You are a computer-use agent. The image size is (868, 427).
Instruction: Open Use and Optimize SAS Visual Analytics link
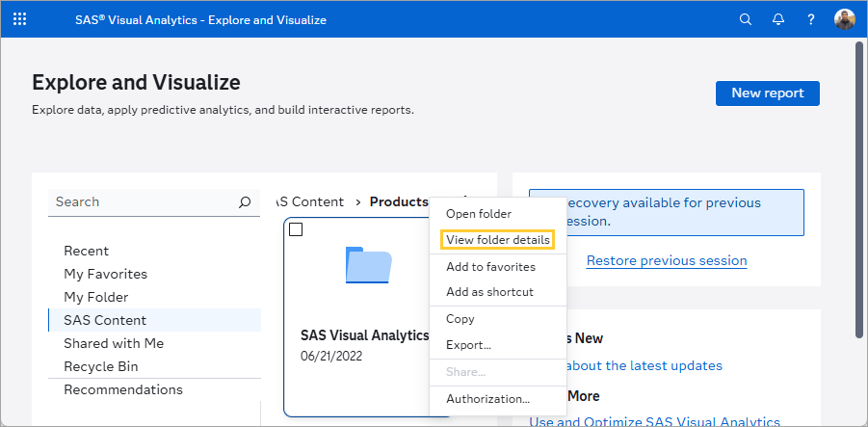655,422
